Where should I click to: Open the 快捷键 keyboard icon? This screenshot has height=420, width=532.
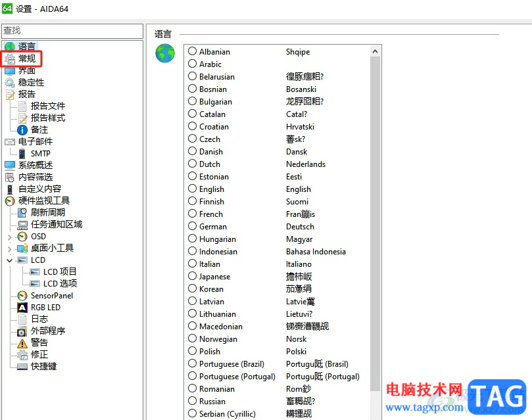(22, 367)
